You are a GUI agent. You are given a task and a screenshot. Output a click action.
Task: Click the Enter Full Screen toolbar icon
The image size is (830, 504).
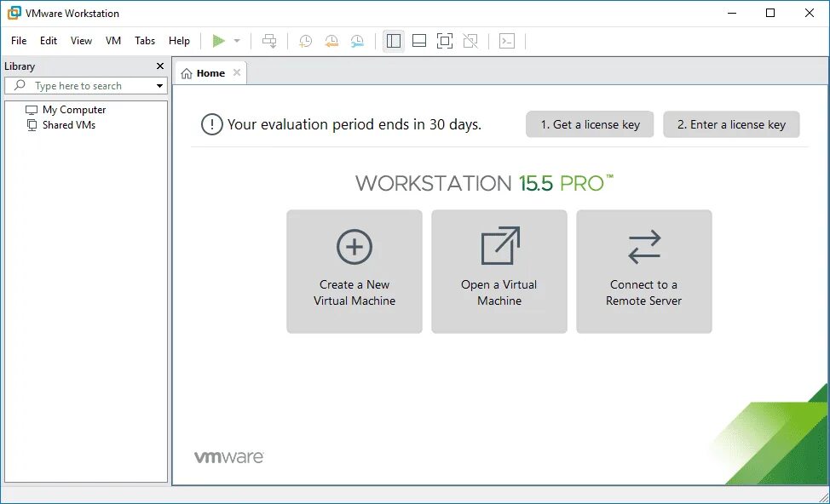444,40
